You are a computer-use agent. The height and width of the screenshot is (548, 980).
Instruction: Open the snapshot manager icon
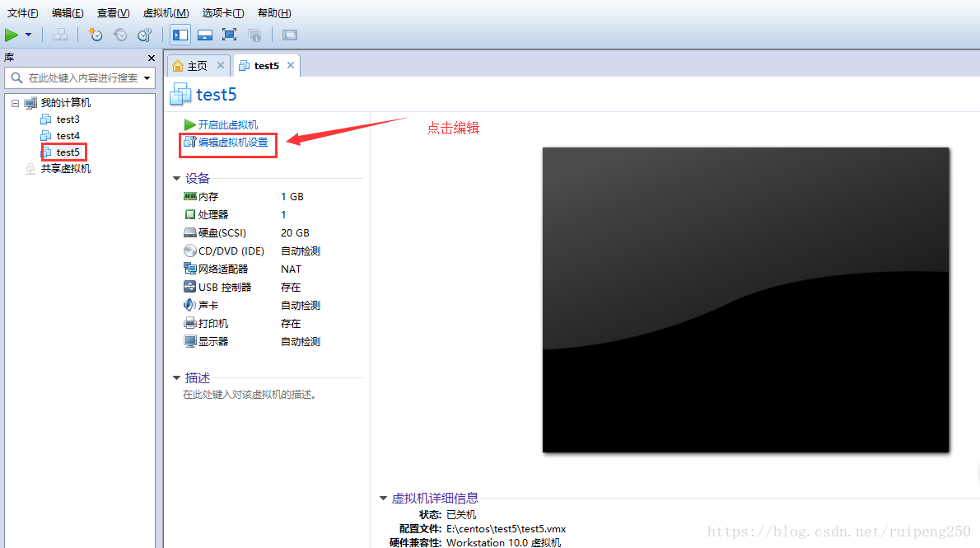145,35
